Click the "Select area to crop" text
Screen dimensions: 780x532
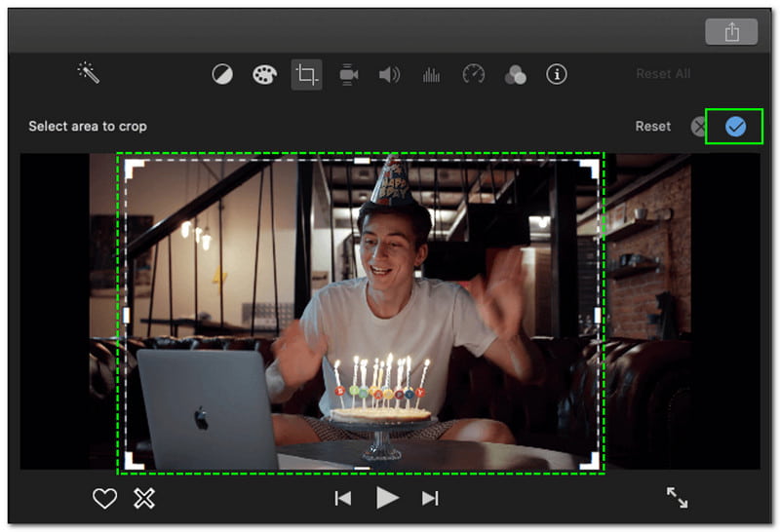[x=88, y=127]
